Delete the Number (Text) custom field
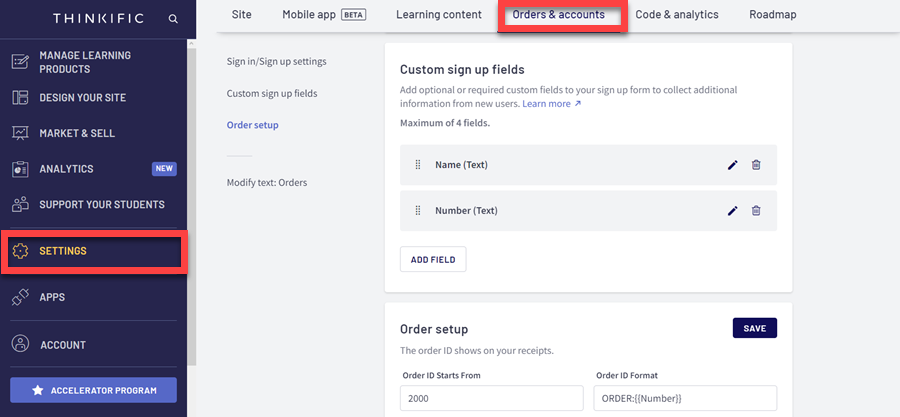900x417 pixels. [x=756, y=211]
